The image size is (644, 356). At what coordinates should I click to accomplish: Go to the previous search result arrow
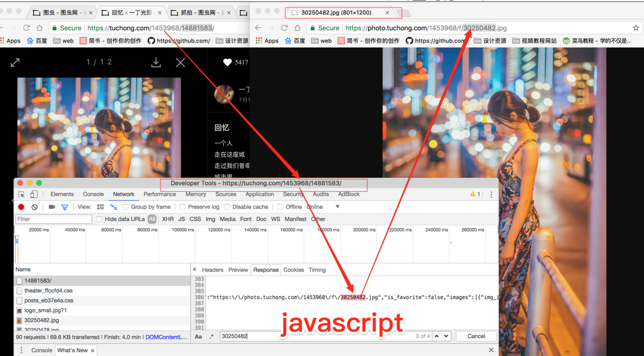click(437, 336)
